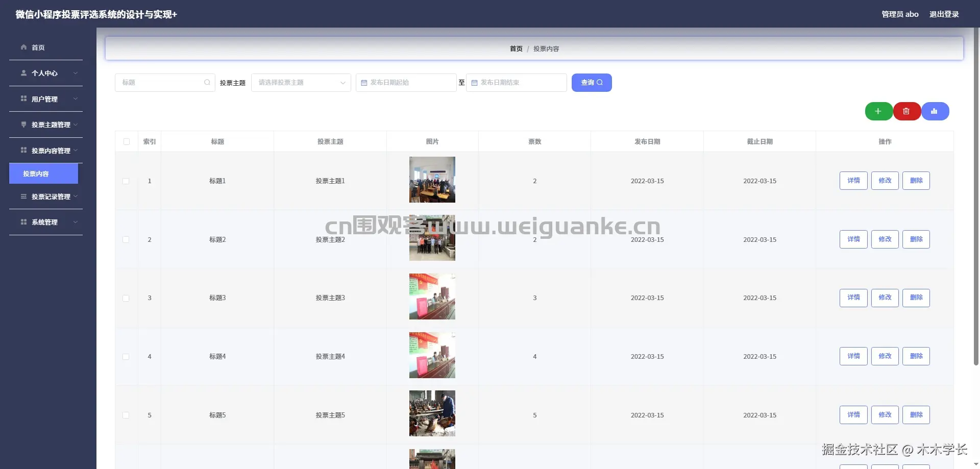The width and height of the screenshot is (980, 469).
Task: Click the 查询 search button
Action: pyautogui.click(x=592, y=83)
